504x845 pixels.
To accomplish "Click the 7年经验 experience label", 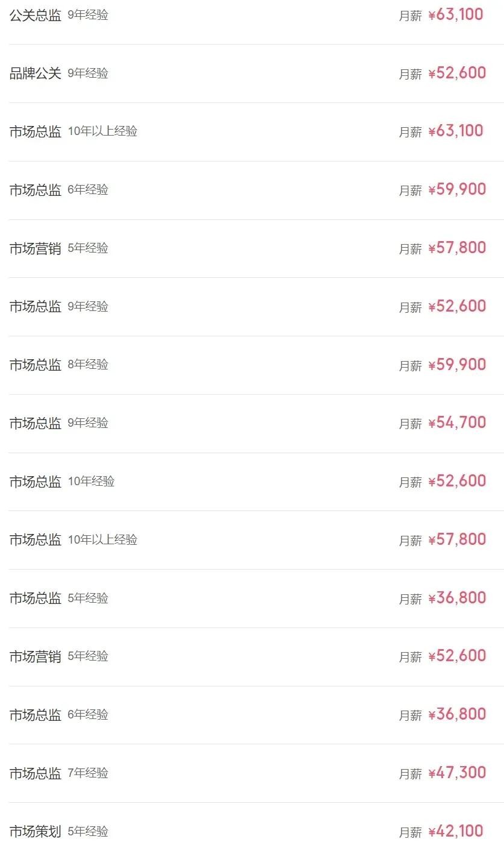I will pos(88,773).
